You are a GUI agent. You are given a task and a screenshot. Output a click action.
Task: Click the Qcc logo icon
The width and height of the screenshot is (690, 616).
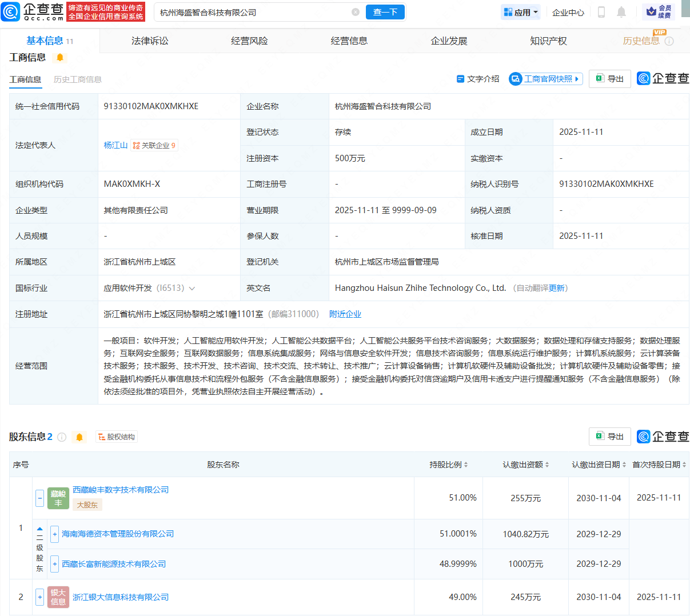coord(10,11)
